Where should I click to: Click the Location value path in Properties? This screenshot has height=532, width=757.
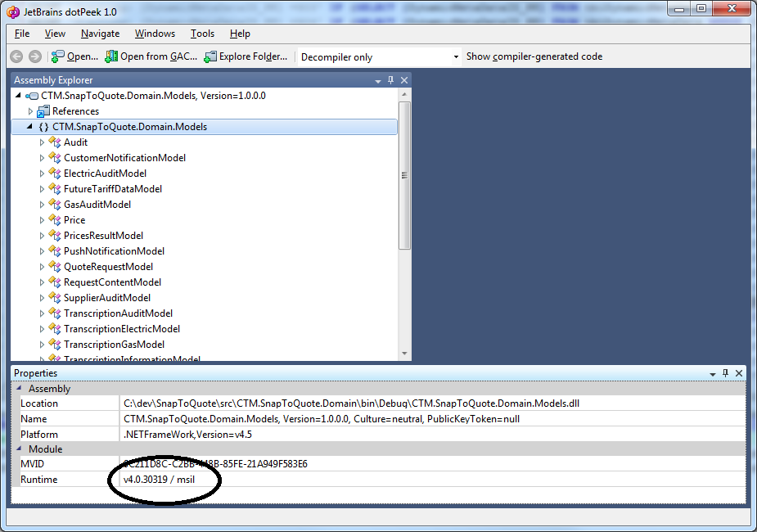point(351,404)
